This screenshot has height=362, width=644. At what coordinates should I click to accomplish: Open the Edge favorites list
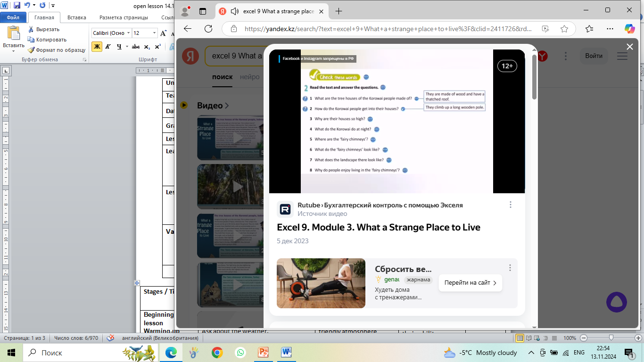(589, 29)
